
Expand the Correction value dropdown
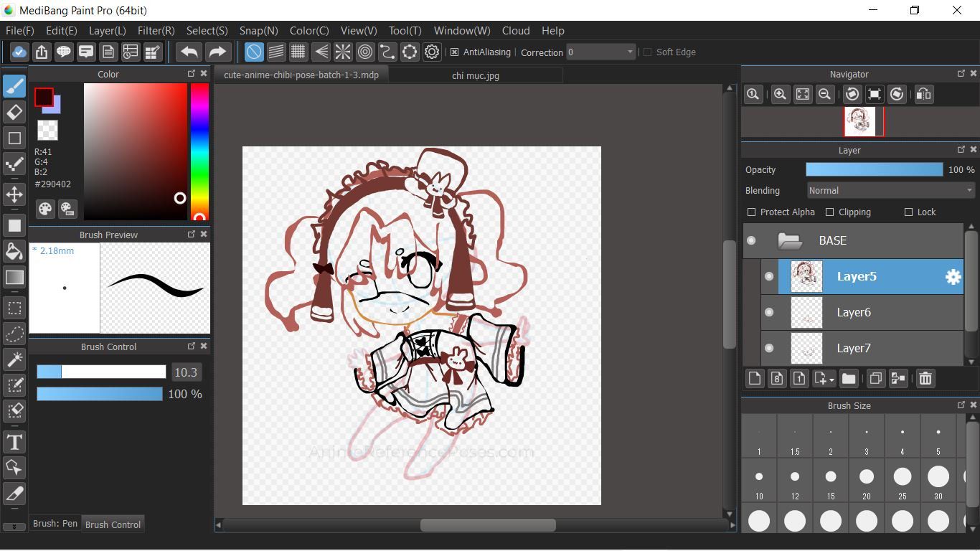630,52
